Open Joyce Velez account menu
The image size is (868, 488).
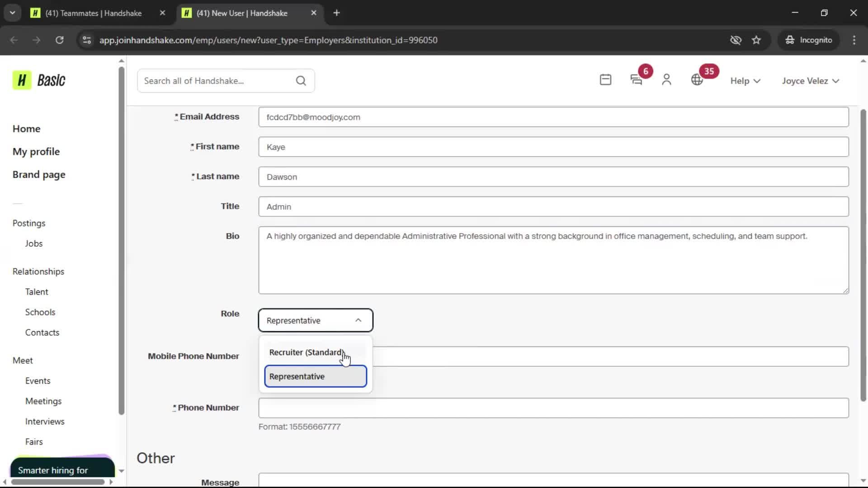[810, 81]
